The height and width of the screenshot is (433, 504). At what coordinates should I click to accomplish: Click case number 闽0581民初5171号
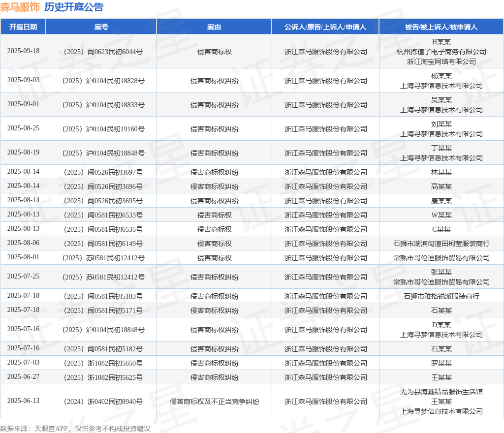click(x=103, y=310)
